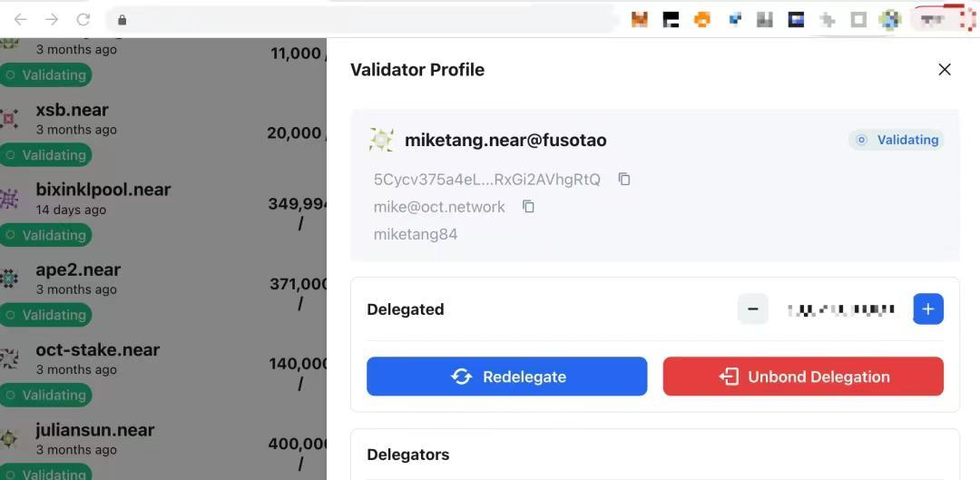Increase delegation with the blue plus button
980x480 pixels.
928,309
